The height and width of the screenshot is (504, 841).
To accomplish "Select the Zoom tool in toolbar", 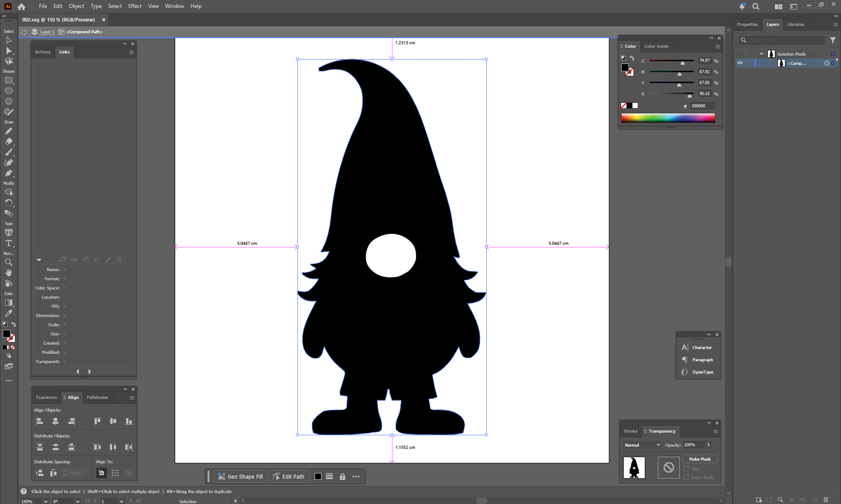I will pos(8,262).
